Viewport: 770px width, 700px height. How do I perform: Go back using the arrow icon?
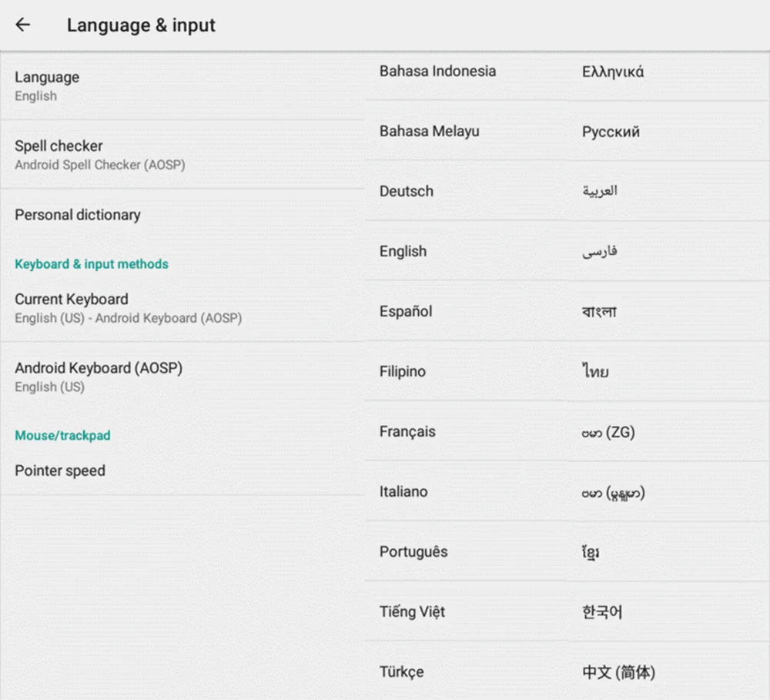tap(23, 25)
